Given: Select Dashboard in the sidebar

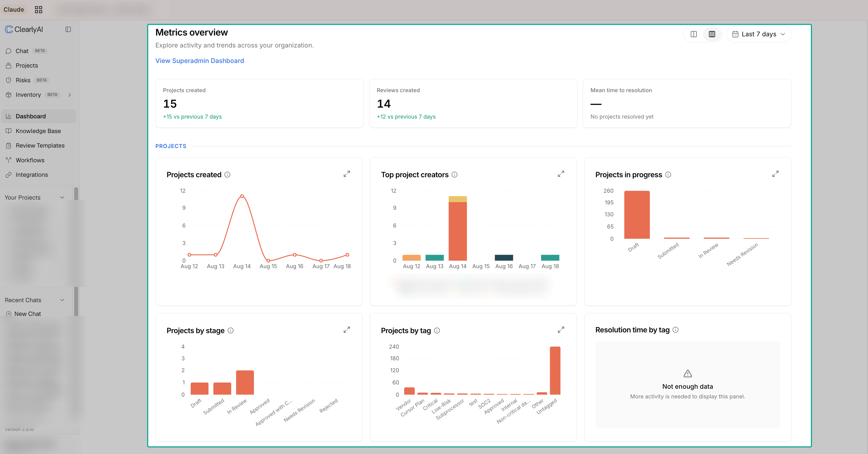Looking at the screenshot, I should (39, 116).
